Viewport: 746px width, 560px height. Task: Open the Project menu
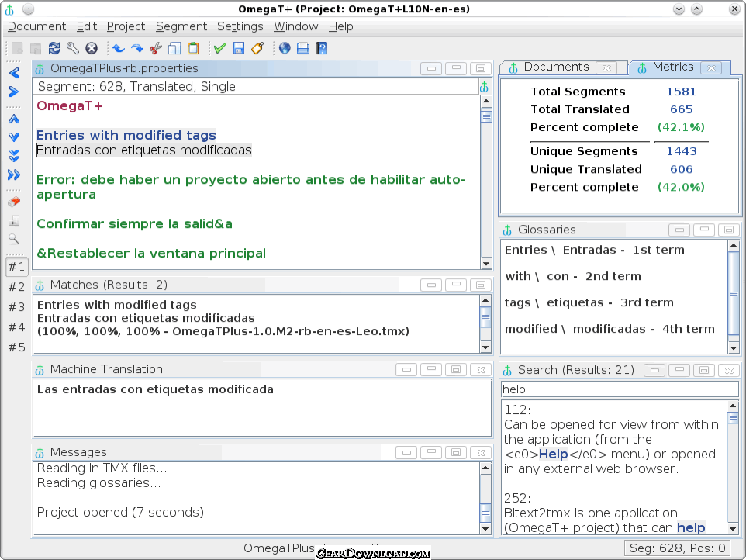(x=126, y=26)
